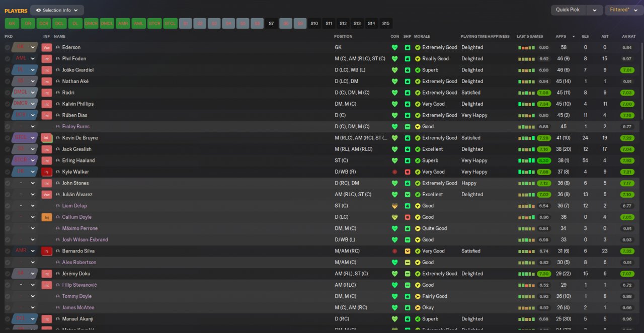This screenshot has height=333, width=644.
Task: Click James McAtee's Okay morale icon
Action: click(x=418, y=308)
